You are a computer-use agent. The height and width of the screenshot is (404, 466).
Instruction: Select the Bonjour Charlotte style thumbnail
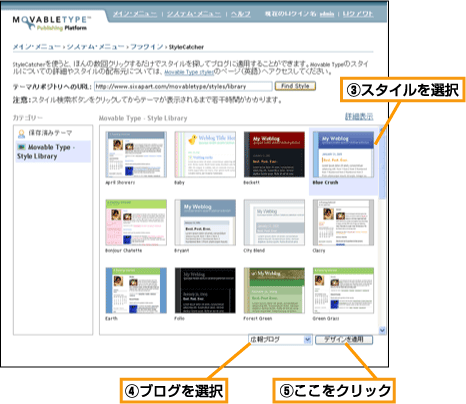coord(136,222)
